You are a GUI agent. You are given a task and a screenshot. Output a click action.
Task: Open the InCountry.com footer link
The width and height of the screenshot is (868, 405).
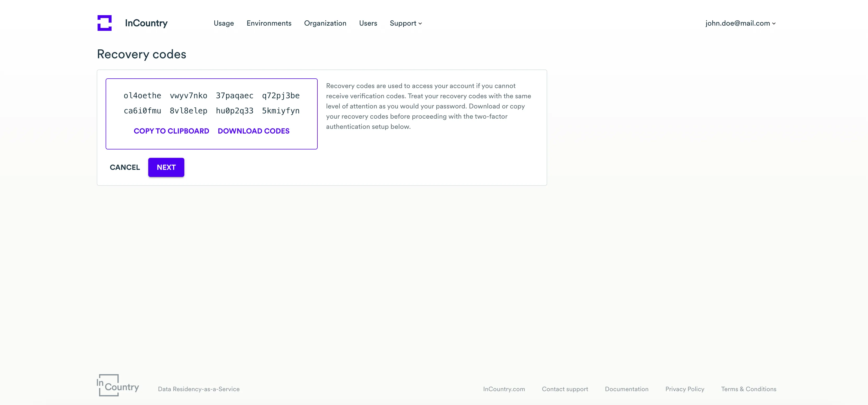504,389
